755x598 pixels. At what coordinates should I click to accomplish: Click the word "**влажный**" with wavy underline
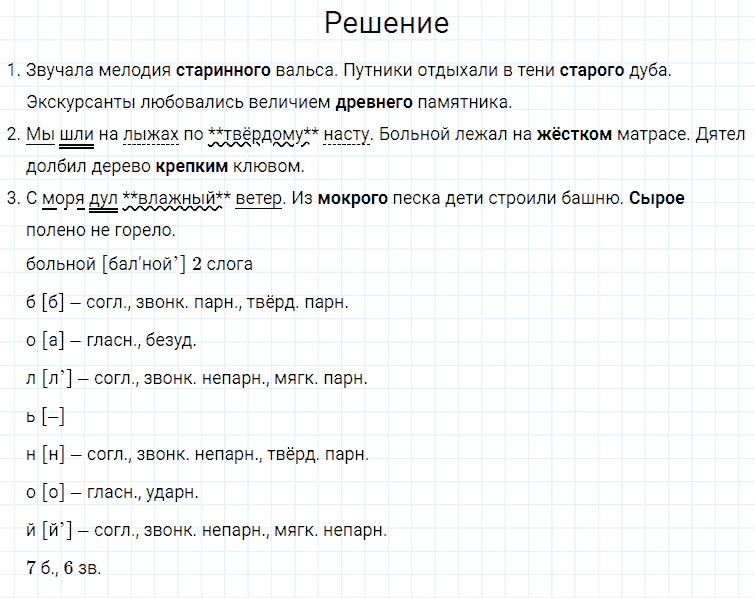pyautogui.click(x=176, y=198)
